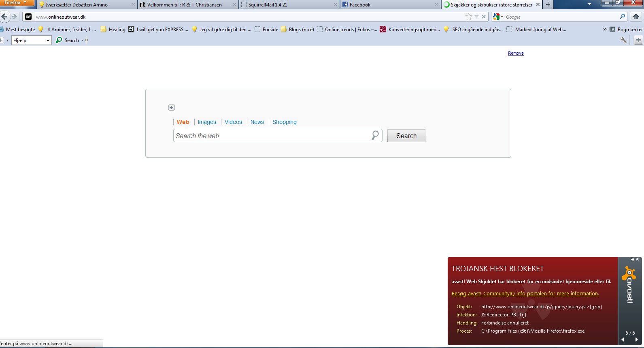The image size is (644, 348).
Task: Close the Facebook tab
Action: tap(437, 5)
